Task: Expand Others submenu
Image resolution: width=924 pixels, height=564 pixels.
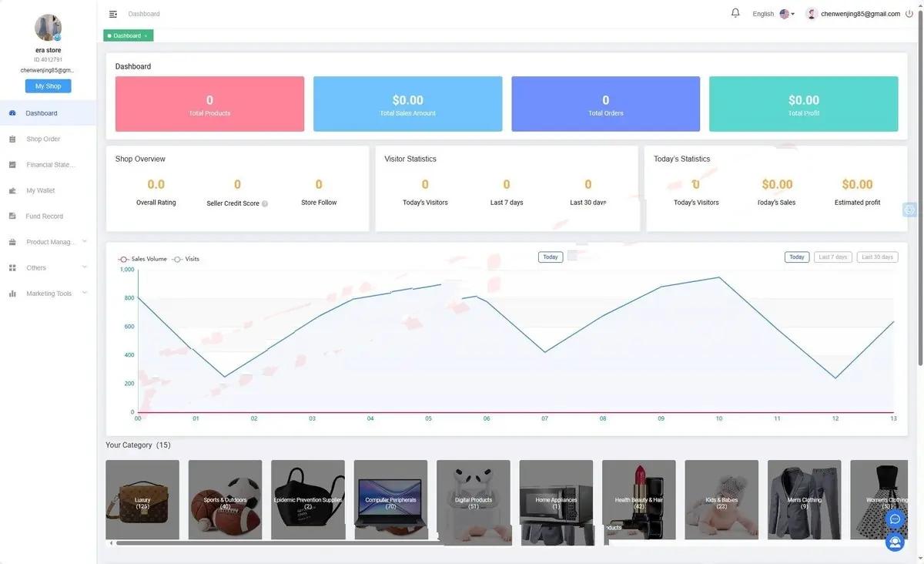Action: coord(85,267)
